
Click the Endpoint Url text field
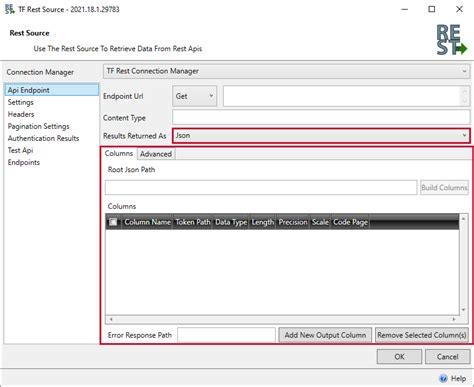343,96
